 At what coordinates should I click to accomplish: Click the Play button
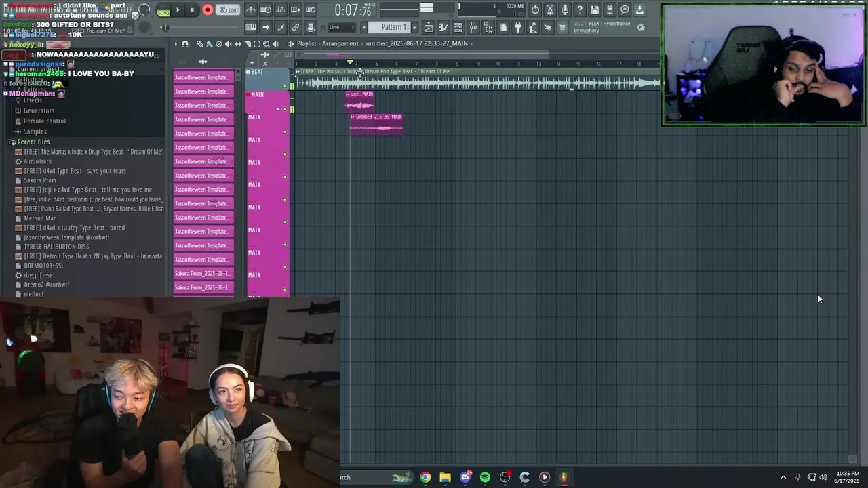178,10
